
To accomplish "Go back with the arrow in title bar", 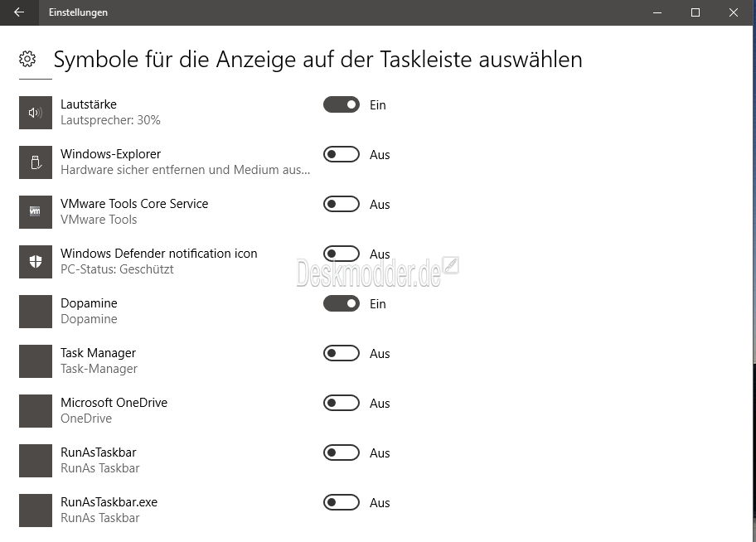I will 19,12.
